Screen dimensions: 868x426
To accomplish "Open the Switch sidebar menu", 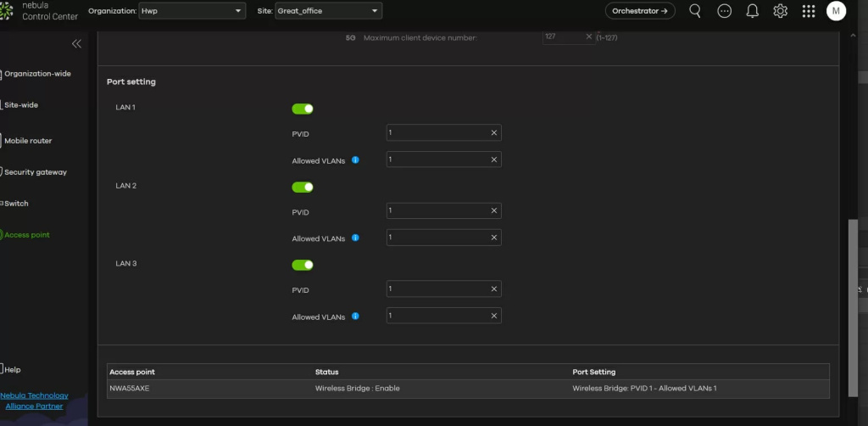I will point(16,204).
